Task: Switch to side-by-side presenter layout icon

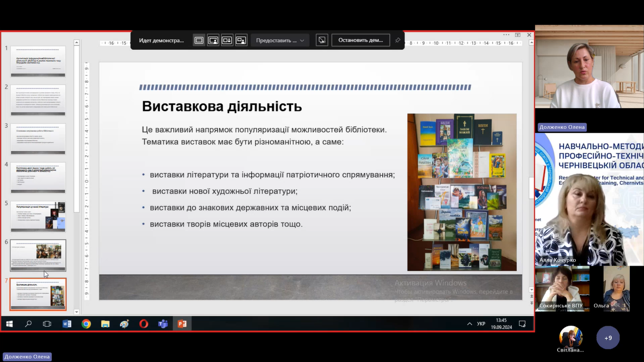Action: coord(227,41)
